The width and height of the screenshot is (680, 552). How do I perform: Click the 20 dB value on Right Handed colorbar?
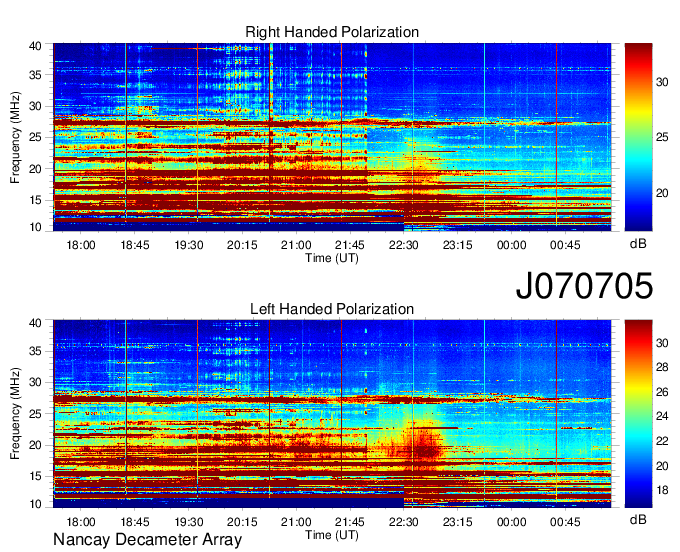pyautogui.click(x=662, y=193)
